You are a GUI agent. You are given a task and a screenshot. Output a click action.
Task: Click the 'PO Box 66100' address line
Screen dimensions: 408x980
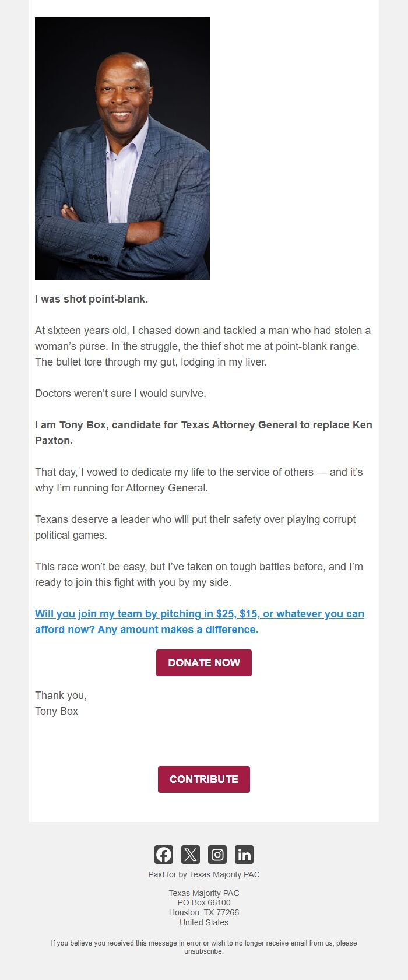[203, 902]
